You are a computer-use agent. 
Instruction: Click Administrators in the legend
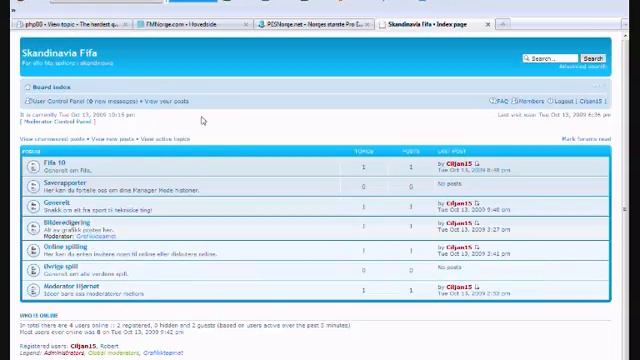[x=64, y=353]
